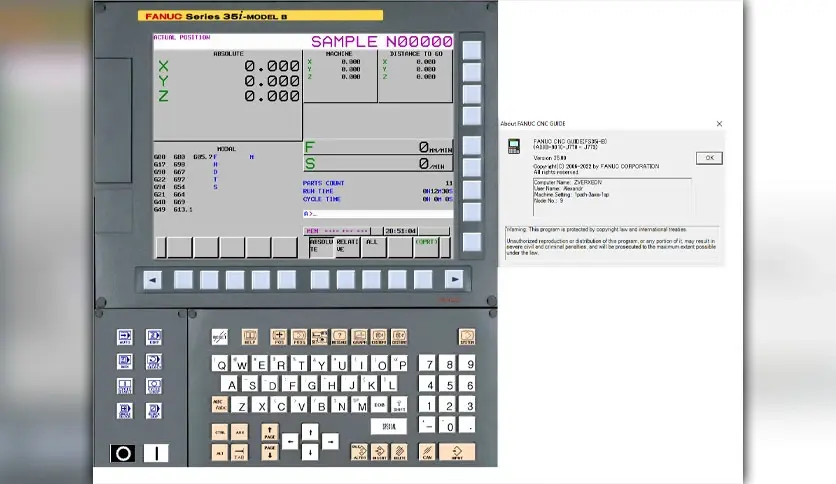836x484 pixels.
Task: Select the ABSOLUTE soft key tab
Action: coord(320,246)
